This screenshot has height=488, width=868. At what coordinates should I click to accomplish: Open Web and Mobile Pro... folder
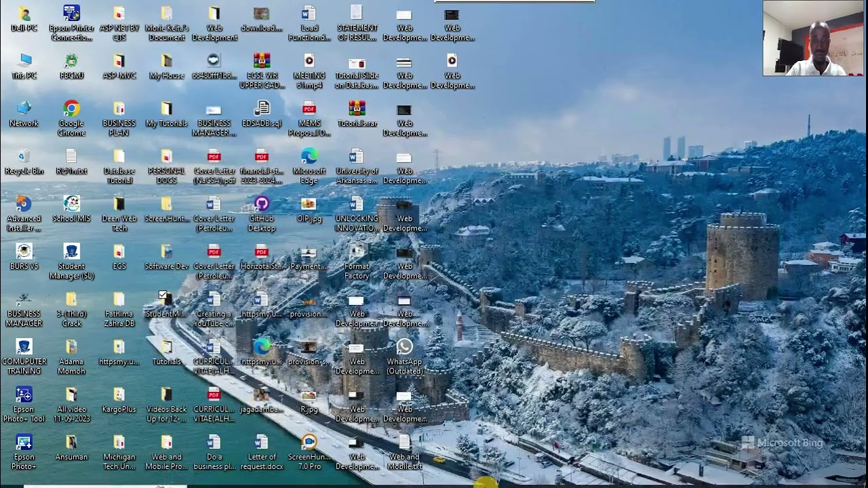click(166, 452)
